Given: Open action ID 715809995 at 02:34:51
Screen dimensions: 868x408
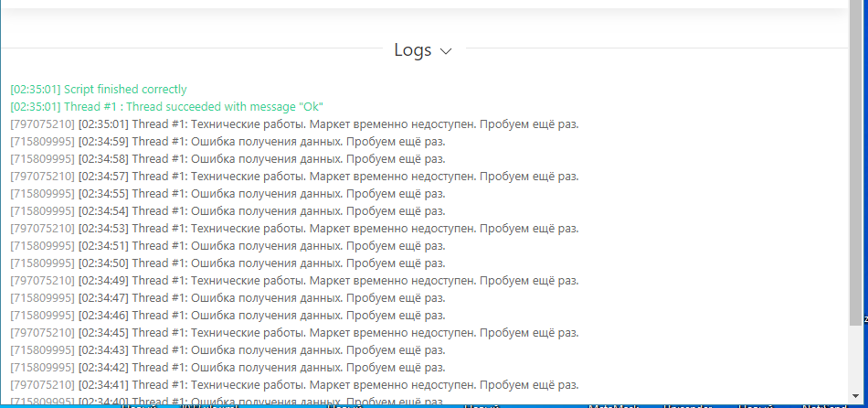Looking at the screenshot, I should click(42, 246).
